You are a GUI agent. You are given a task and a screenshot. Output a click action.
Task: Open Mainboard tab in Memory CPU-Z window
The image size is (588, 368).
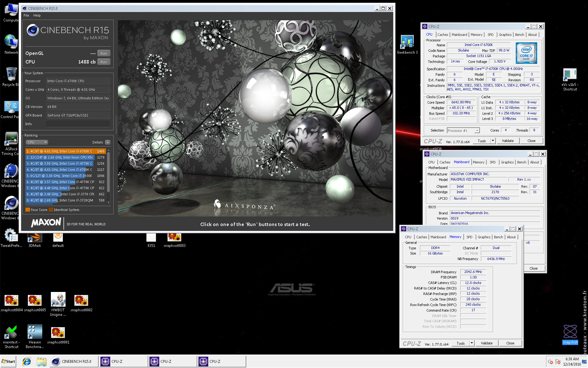[438, 237]
